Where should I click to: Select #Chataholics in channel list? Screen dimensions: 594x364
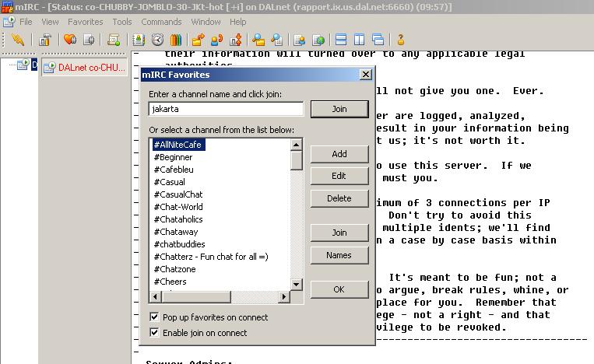point(178,219)
